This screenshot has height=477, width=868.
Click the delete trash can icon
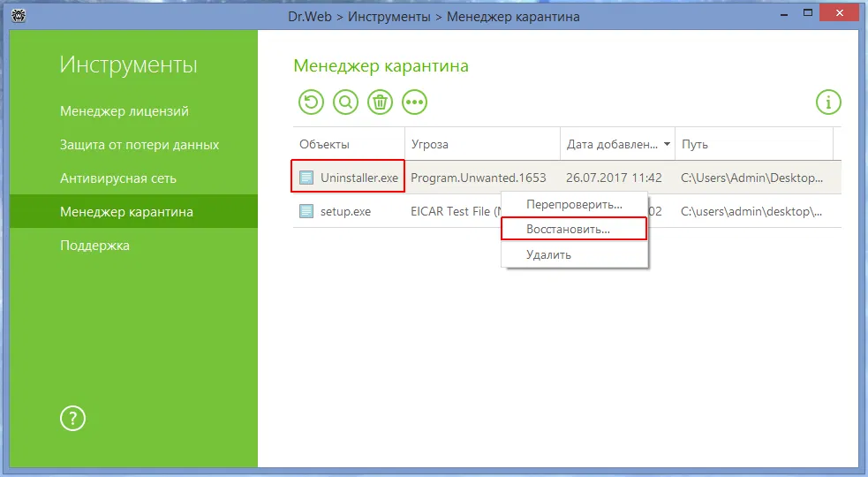coord(380,102)
